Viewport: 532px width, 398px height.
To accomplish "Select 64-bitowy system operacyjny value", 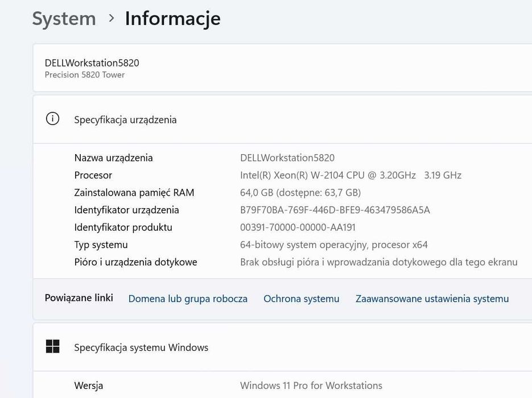I will coord(334,244).
